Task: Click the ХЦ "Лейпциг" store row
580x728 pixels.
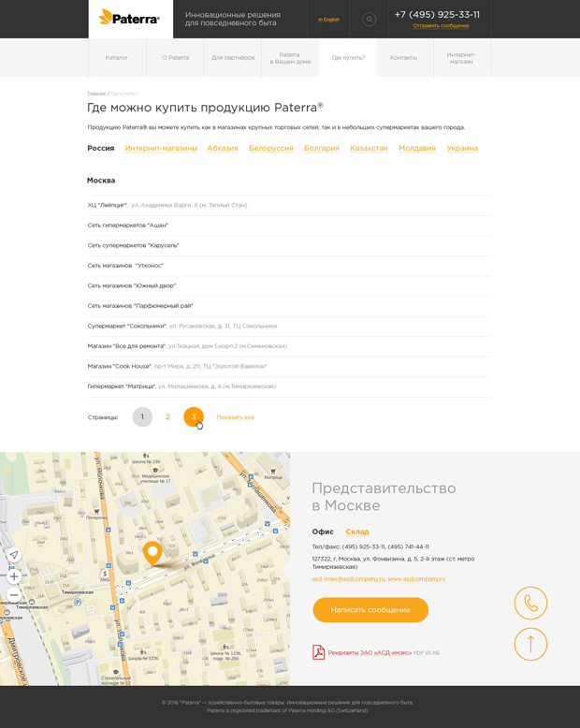Action: tap(289, 205)
